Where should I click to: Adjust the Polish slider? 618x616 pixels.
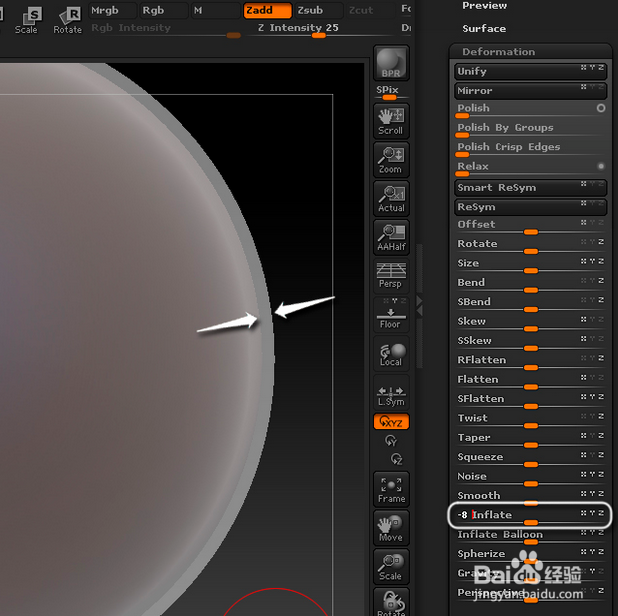click(531, 110)
